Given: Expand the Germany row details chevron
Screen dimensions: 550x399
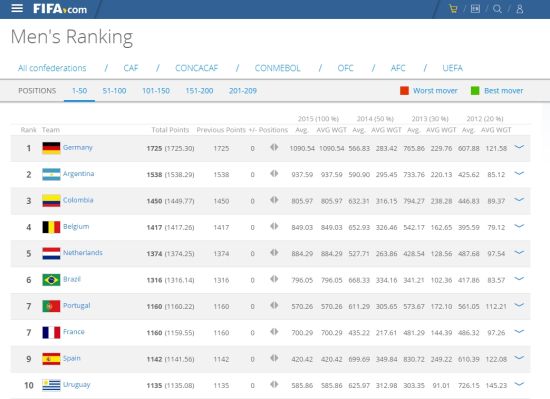Looking at the screenshot, I should pos(519,147).
